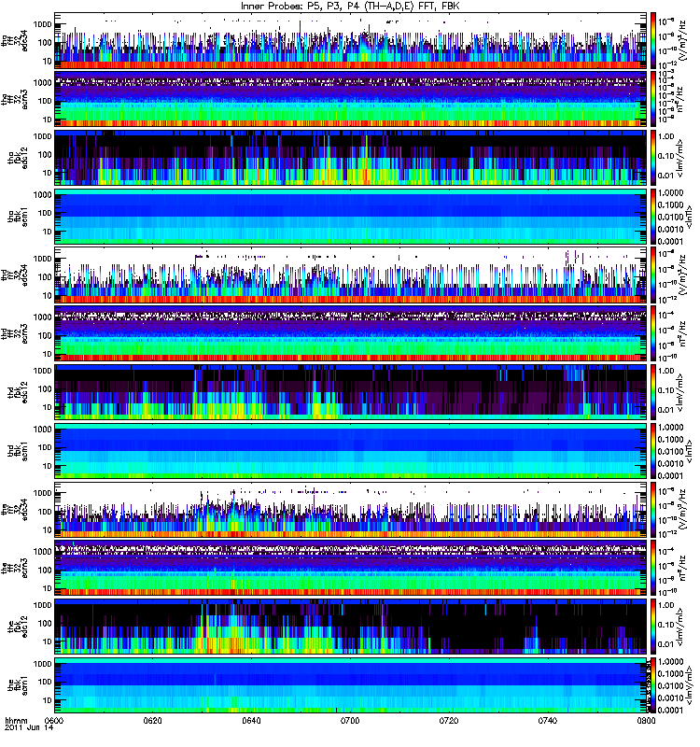Click the color bar beside tha fbk edc12 panel
This screenshot has height=747, width=700.
(653, 158)
